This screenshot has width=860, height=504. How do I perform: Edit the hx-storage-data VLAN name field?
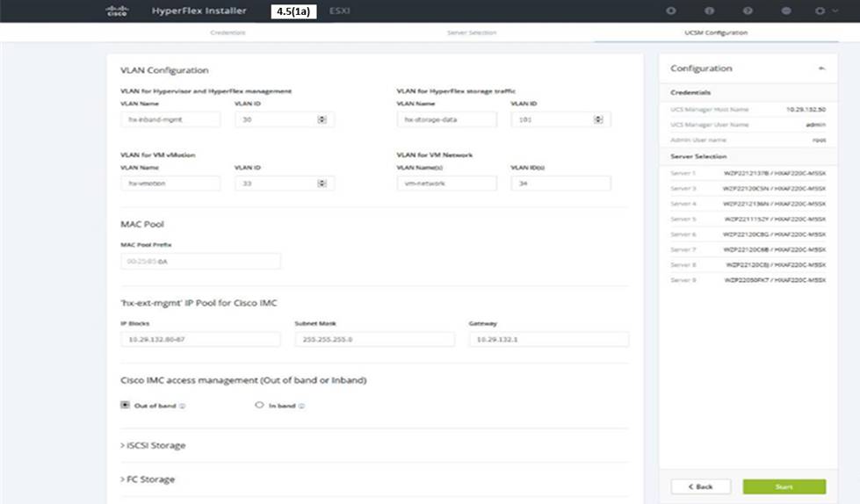447,119
